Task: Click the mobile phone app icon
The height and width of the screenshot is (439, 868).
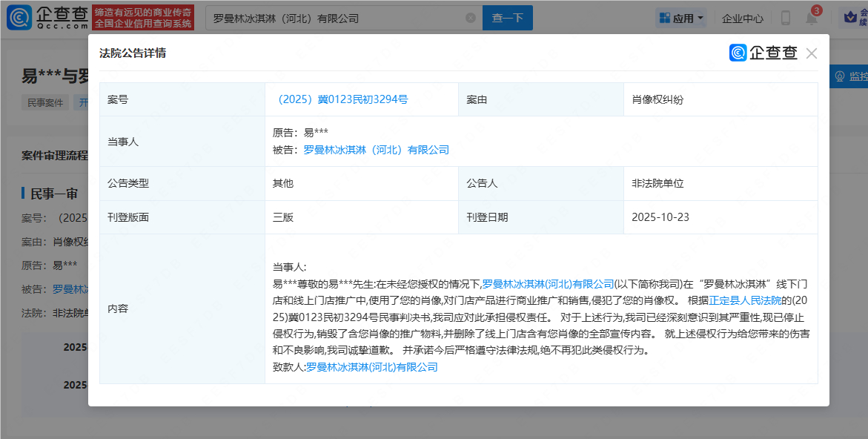Action: tap(785, 19)
